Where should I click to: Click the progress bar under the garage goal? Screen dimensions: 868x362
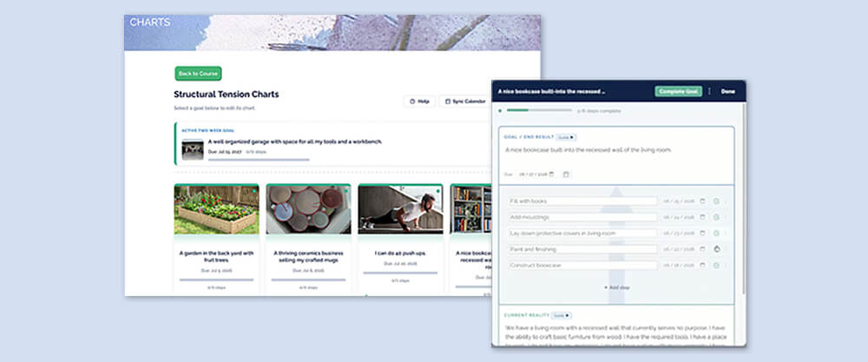[259, 160]
